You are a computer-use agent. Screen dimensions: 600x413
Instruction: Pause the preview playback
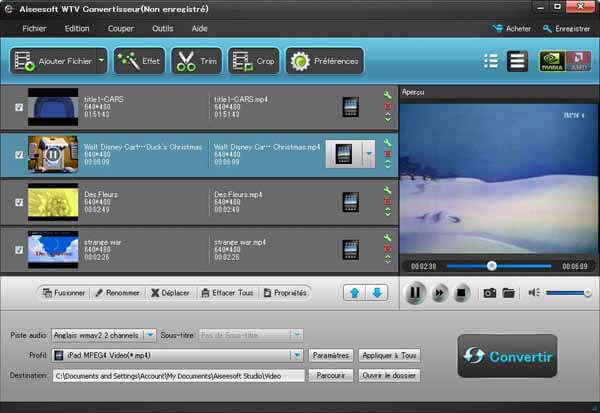tap(415, 293)
